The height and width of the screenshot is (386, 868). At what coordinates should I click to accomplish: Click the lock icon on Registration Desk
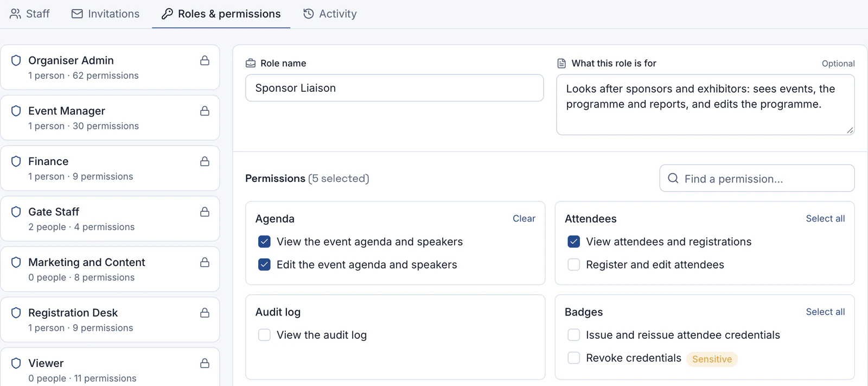(205, 313)
